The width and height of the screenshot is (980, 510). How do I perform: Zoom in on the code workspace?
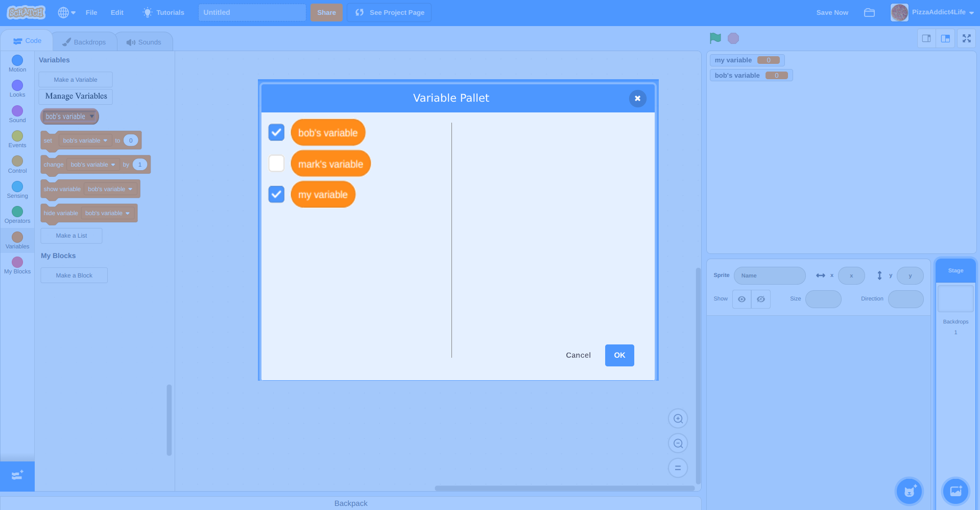[678, 419]
